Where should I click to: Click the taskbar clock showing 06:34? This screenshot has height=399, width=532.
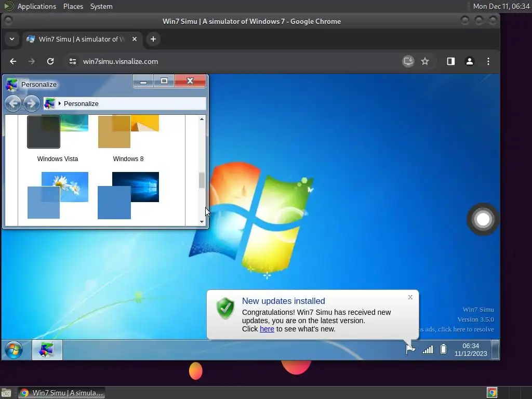click(471, 350)
